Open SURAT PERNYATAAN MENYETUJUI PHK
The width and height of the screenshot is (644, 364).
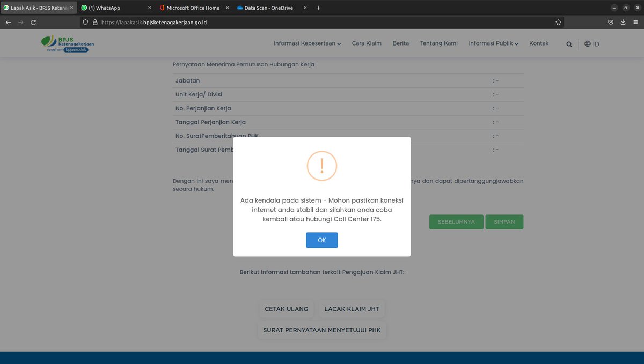pyautogui.click(x=322, y=330)
